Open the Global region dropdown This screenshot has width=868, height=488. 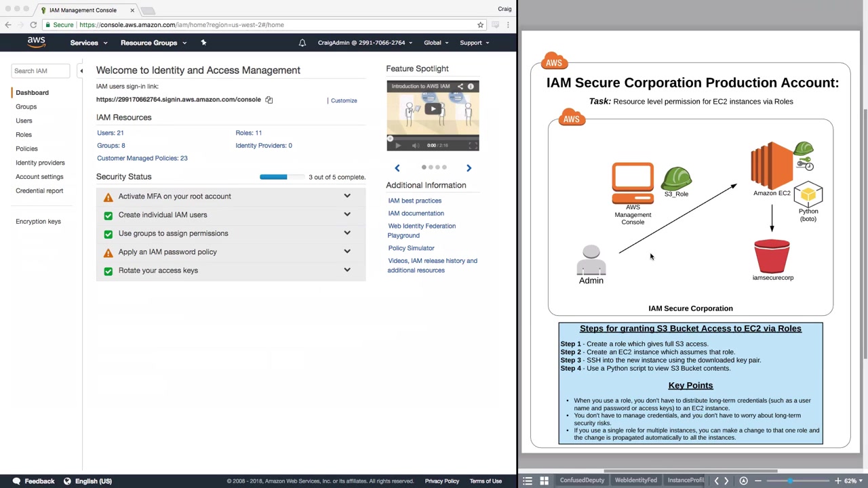click(436, 43)
